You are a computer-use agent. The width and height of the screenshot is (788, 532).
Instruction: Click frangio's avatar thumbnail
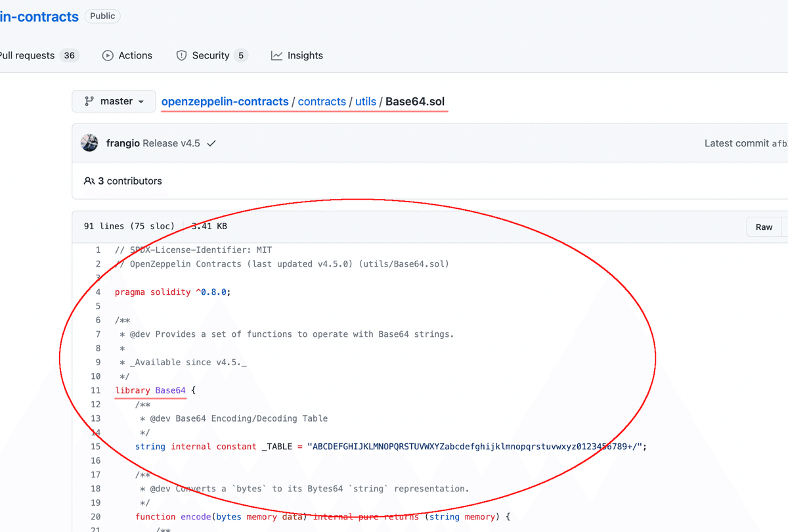click(90, 143)
